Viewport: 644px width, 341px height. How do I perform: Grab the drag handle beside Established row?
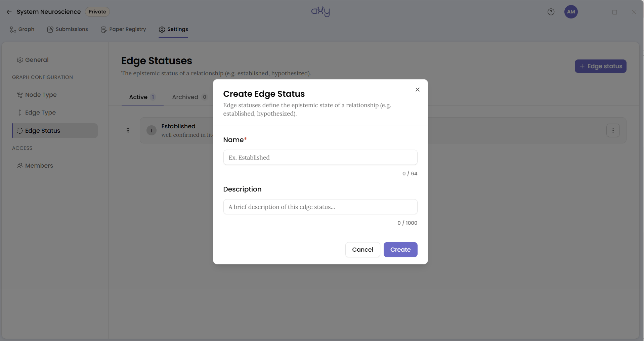128,130
